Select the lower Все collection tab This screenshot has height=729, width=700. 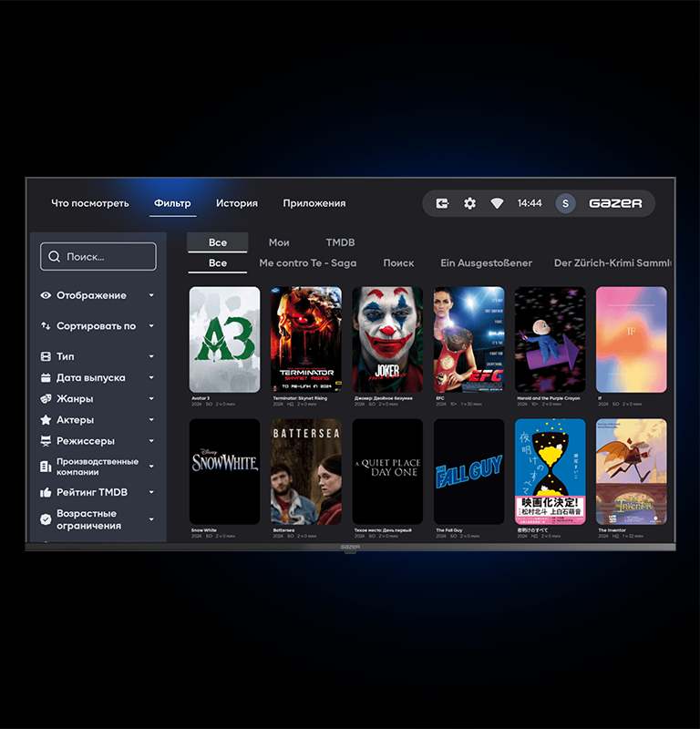[x=218, y=263]
